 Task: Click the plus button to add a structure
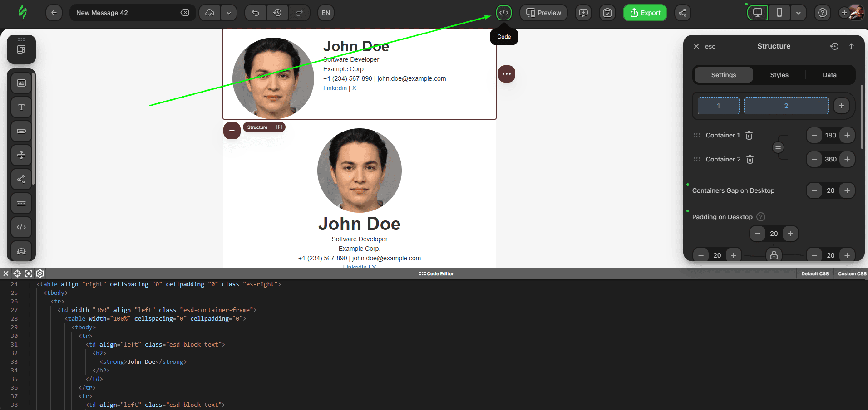[x=232, y=131]
